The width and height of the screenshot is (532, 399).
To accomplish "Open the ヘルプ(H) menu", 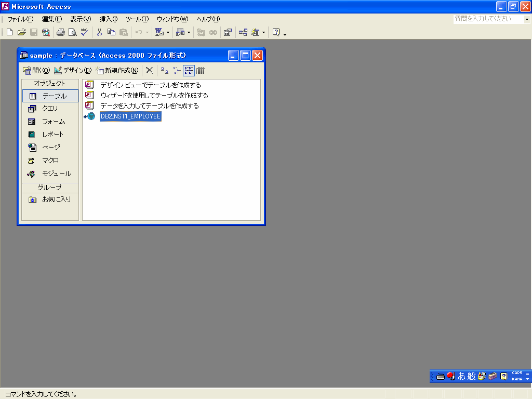I will (x=208, y=19).
